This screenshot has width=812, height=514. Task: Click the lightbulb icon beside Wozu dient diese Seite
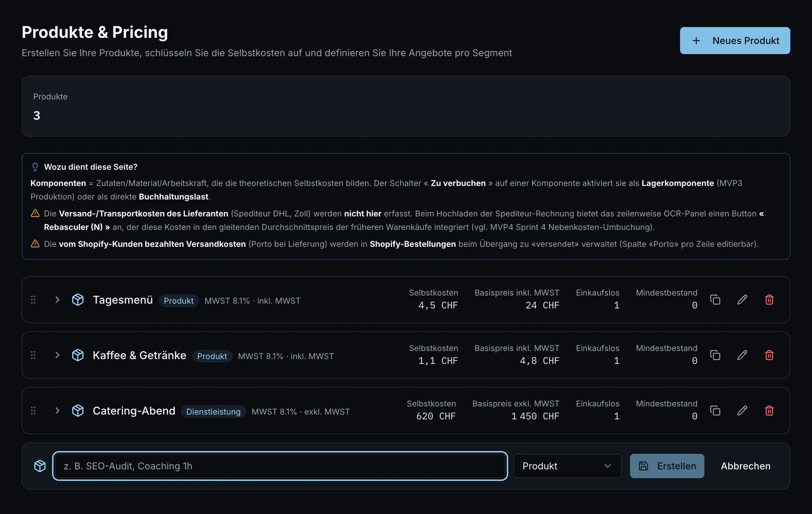pyautogui.click(x=35, y=167)
